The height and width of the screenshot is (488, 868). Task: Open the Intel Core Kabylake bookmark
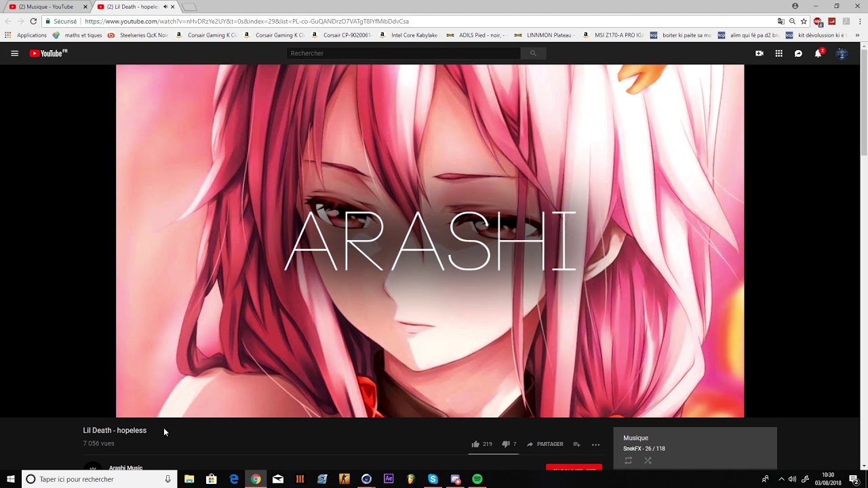tap(410, 35)
